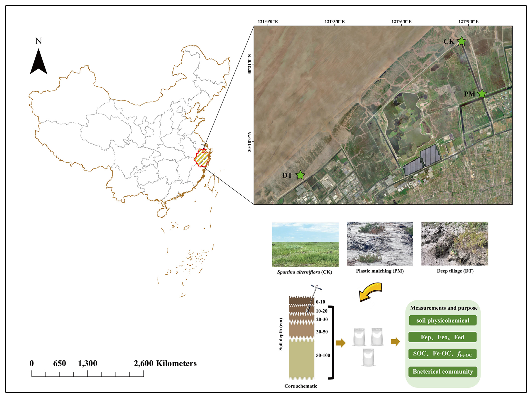Click the green star marking site CK
This screenshot has height=398, width=532.
click(461, 41)
